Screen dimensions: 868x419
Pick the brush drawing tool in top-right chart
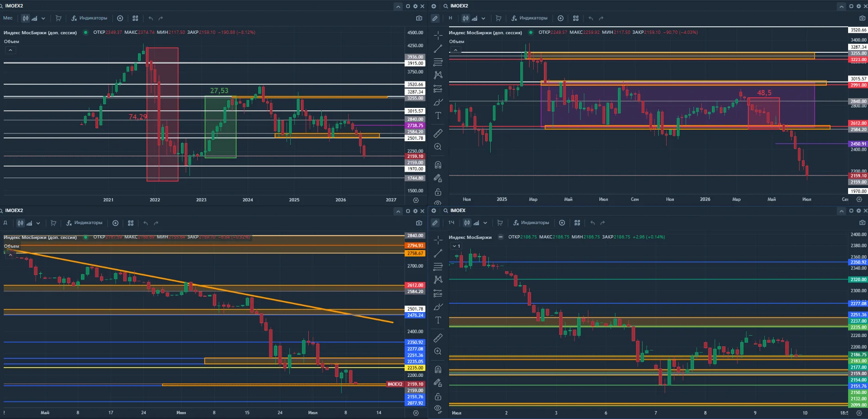[x=438, y=102]
